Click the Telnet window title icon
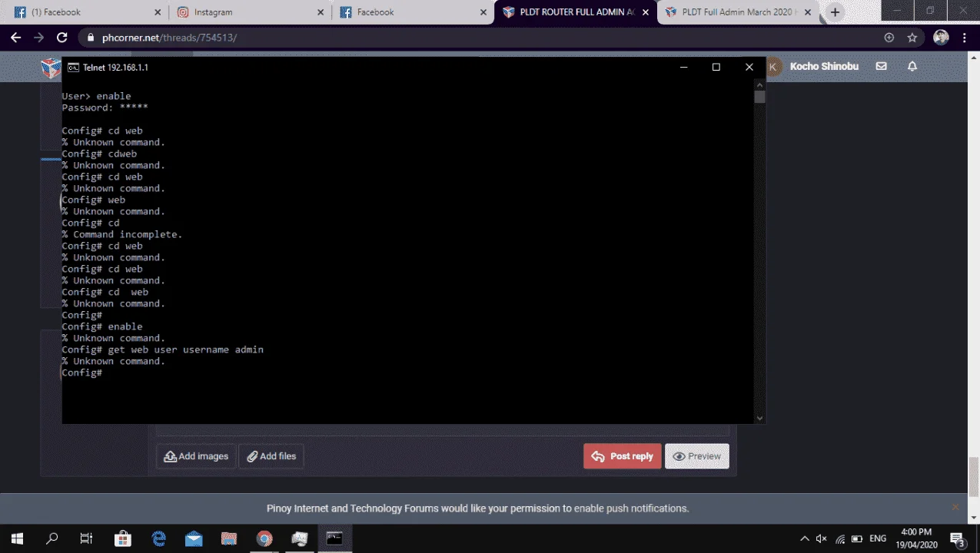The width and height of the screenshot is (980, 553). pyautogui.click(x=73, y=68)
